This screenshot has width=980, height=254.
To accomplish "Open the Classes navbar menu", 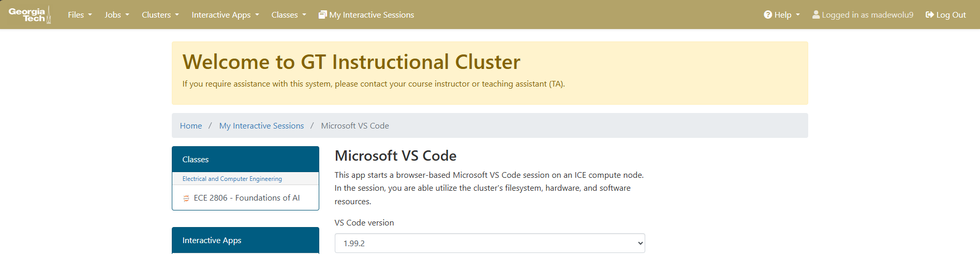I will 289,15.
